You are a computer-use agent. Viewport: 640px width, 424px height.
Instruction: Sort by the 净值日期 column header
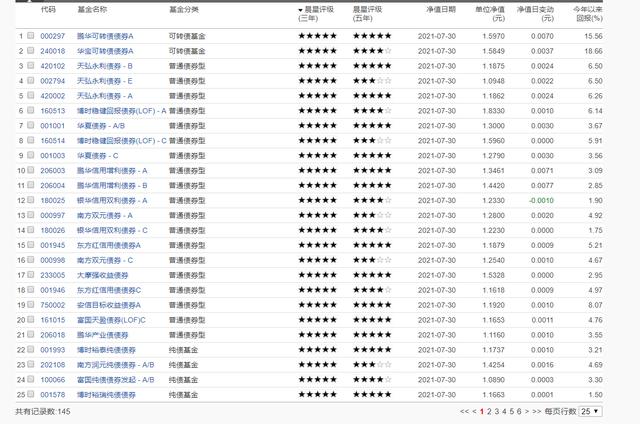pyautogui.click(x=441, y=9)
